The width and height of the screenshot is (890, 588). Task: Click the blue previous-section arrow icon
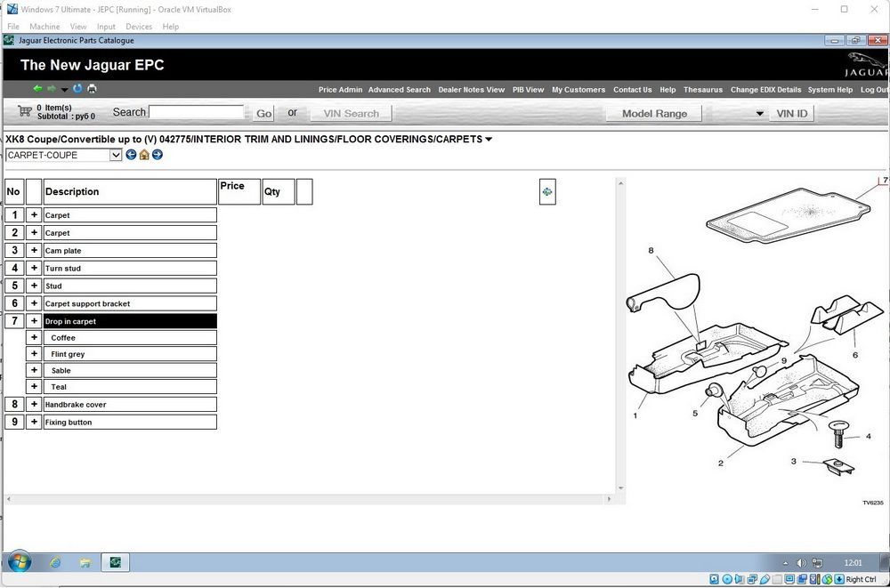point(131,155)
